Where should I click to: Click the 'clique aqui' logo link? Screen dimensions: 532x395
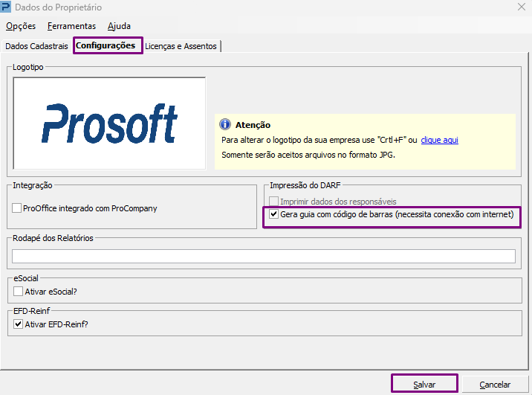pos(439,140)
